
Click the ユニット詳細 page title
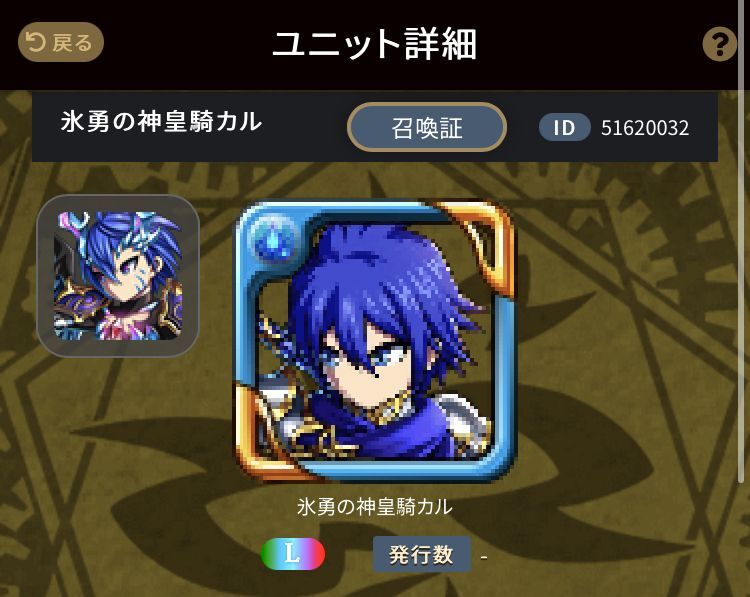tap(375, 44)
